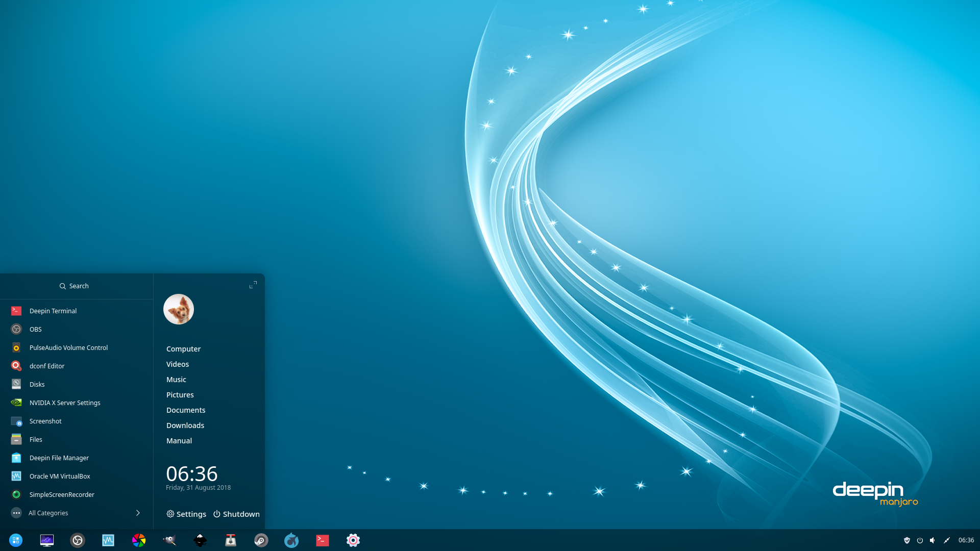Open Settings from launcher bottom
The height and width of the screenshot is (551, 980).
[186, 514]
